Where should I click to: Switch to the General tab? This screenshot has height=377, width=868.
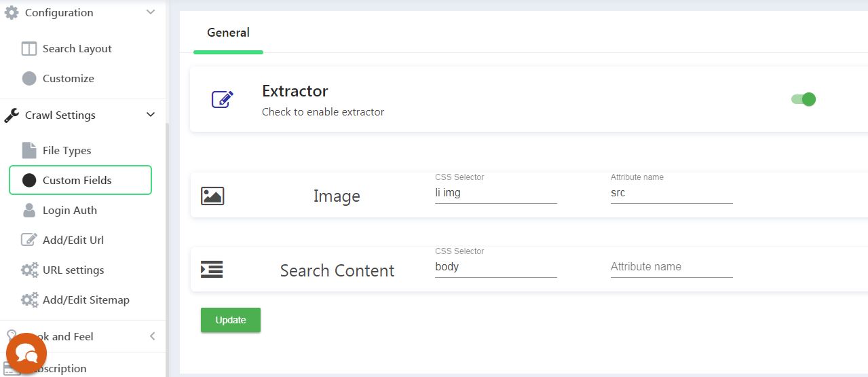point(228,33)
